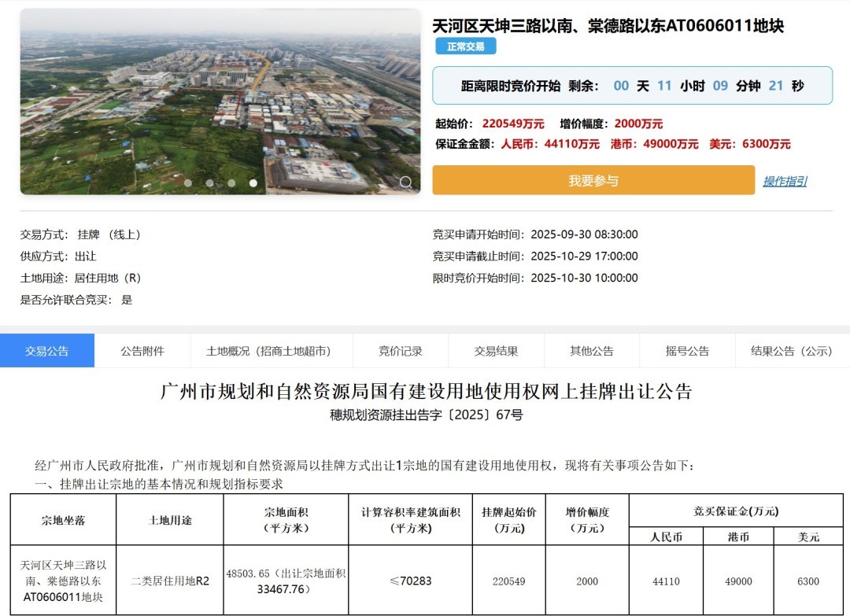Screen dimensions: 850x616
Task: Select the first carousel dot
Action: click(x=188, y=183)
